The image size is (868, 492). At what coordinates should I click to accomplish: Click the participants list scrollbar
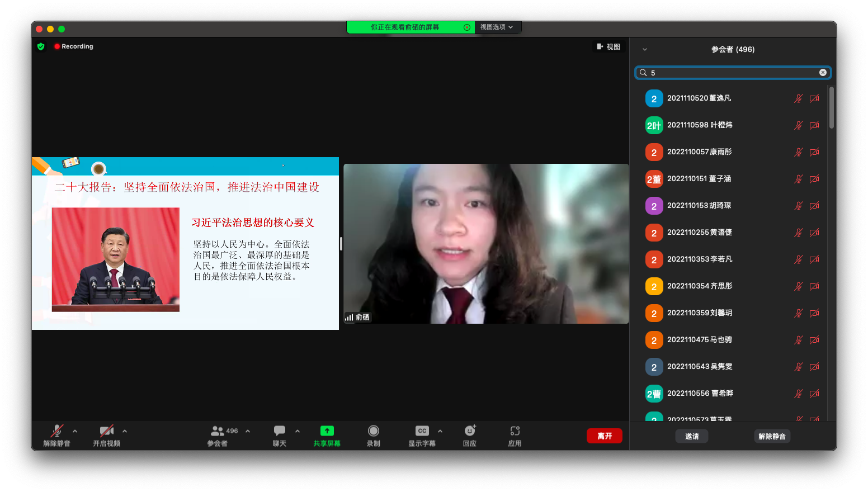click(x=832, y=108)
